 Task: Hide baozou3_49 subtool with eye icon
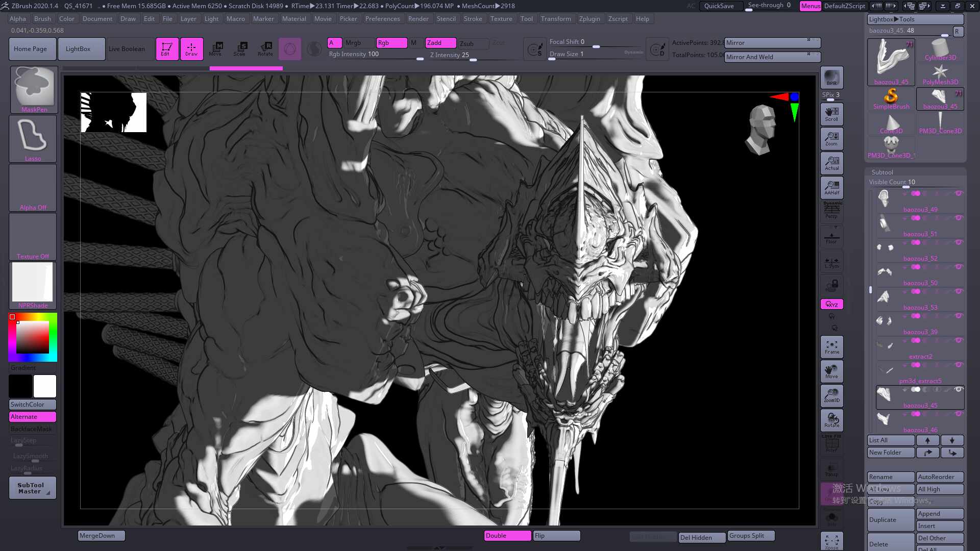click(x=959, y=193)
